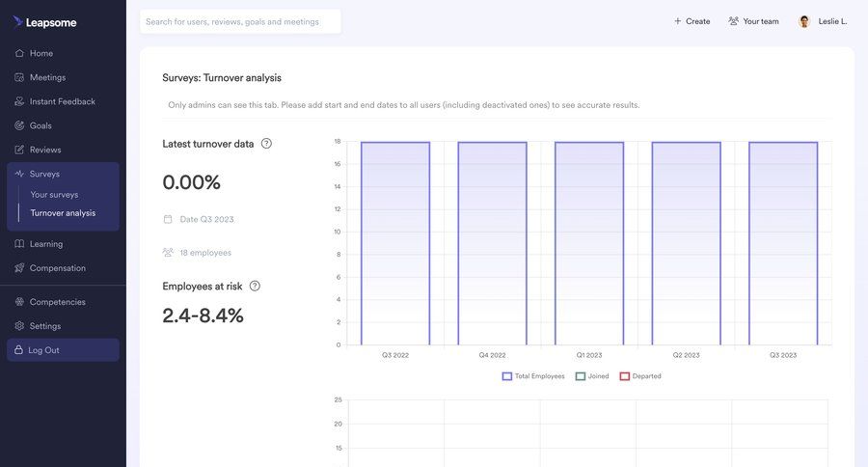
Task: Click the plus icon next to Create
Action: click(678, 21)
